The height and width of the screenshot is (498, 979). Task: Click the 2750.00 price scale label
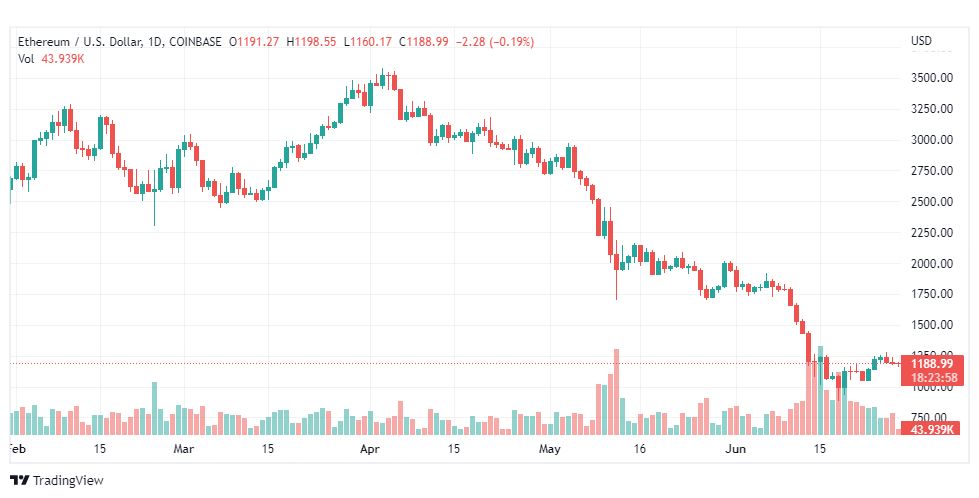pos(929,171)
